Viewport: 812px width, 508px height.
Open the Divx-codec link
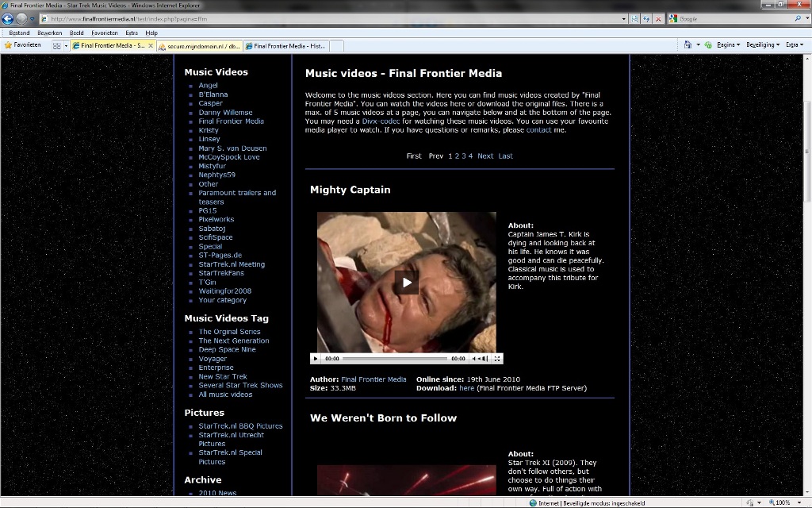381,121
